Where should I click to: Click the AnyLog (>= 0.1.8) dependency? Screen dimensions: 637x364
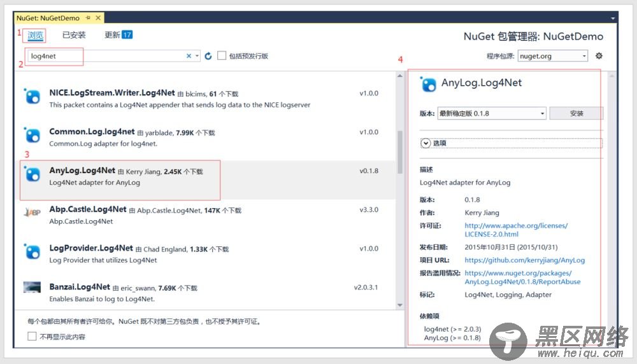coord(452,338)
